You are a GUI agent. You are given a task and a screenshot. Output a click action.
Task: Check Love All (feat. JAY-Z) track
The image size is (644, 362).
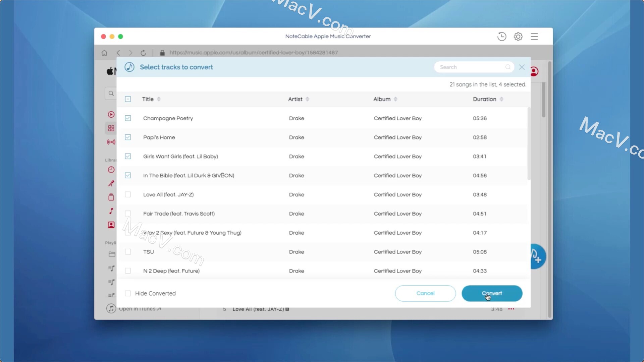click(x=128, y=195)
